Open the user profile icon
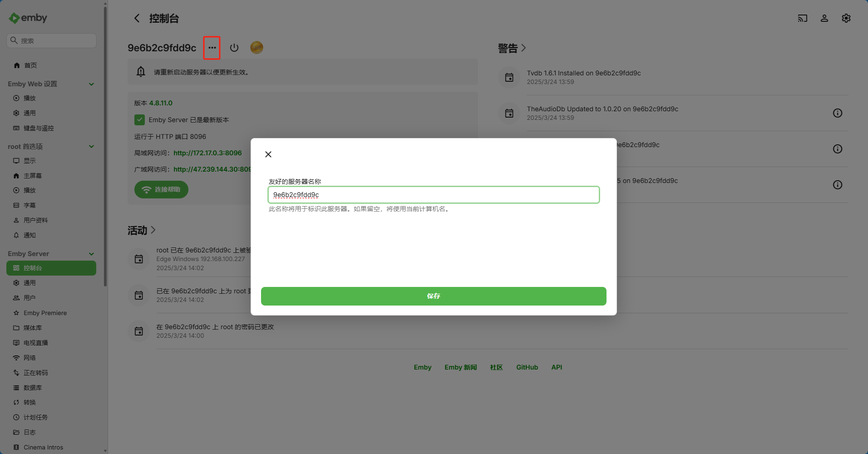Viewport: 868px width, 454px height. pos(824,18)
